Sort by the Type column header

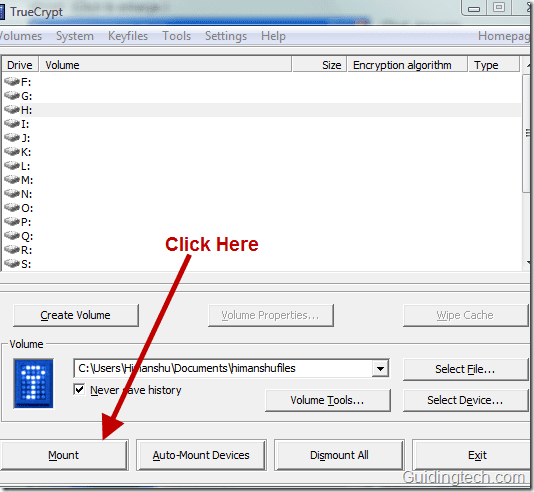tap(494, 65)
